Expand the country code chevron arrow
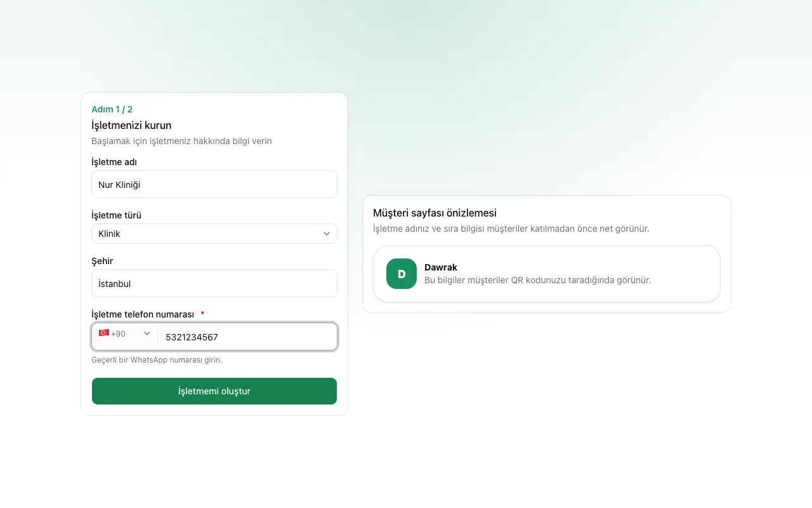The height and width of the screenshot is (508, 812). (x=147, y=333)
